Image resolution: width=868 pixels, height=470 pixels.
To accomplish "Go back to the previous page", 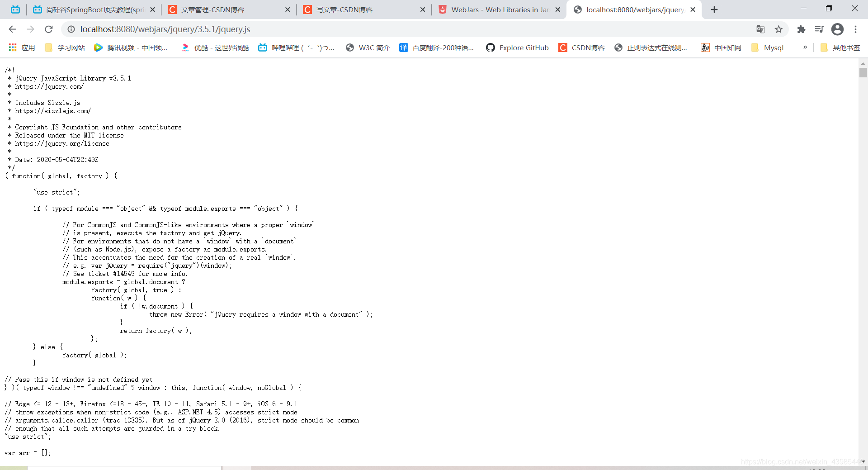I will click(x=12, y=29).
